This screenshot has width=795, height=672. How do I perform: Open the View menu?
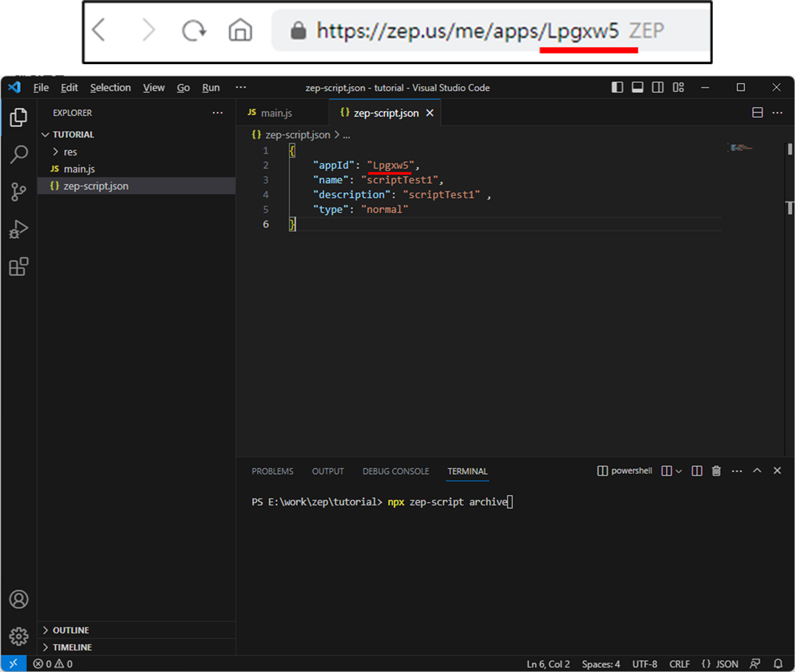[x=154, y=88]
